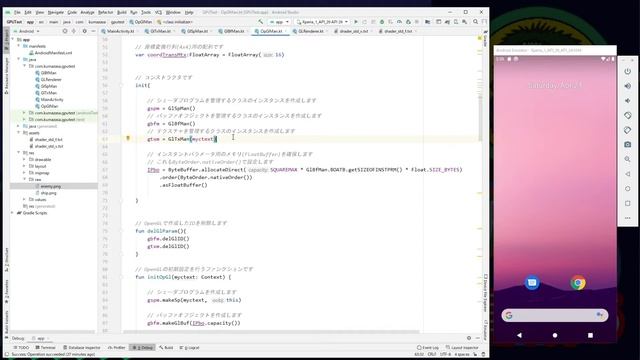Image resolution: width=640 pixels, height=360 pixels.
Task: Click the yellow lightbulb intention icon
Action: pos(128,139)
